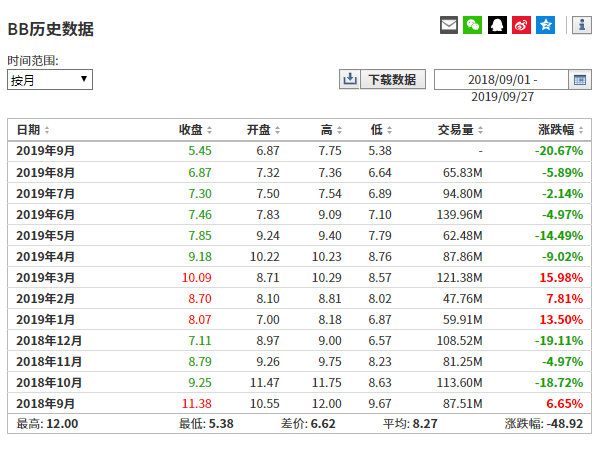
Task: Click the 最低: 5.38 summary value
Action: point(206,424)
